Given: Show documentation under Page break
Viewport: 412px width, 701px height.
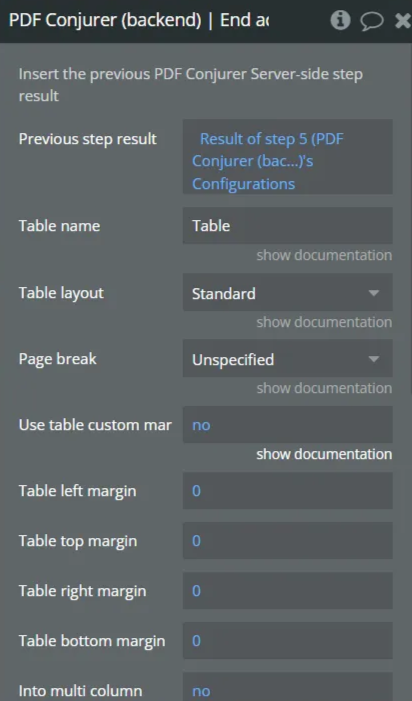Looking at the screenshot, I should 324,388.
